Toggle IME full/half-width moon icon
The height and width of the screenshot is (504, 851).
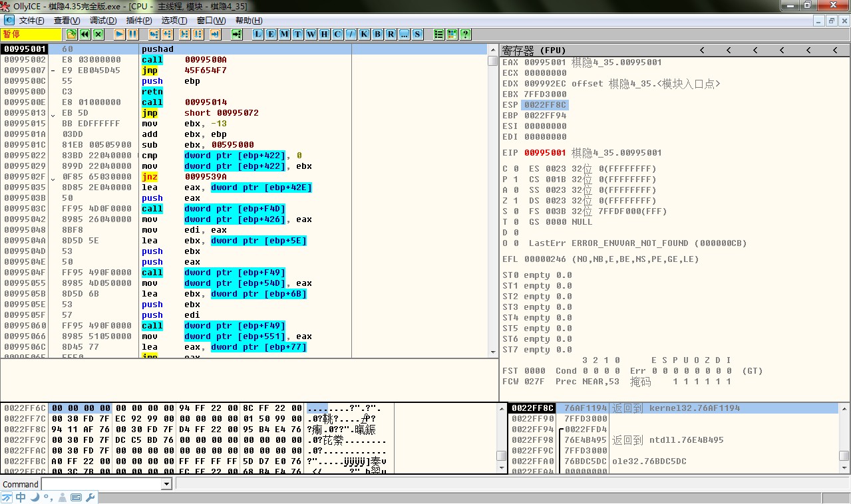click(x=35, y=497)
